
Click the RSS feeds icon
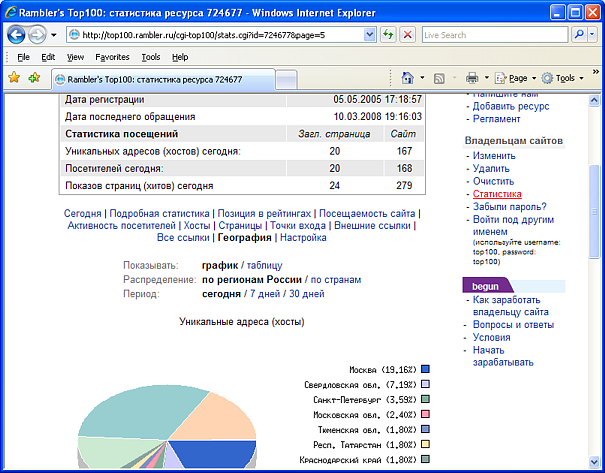coord(439,79)
